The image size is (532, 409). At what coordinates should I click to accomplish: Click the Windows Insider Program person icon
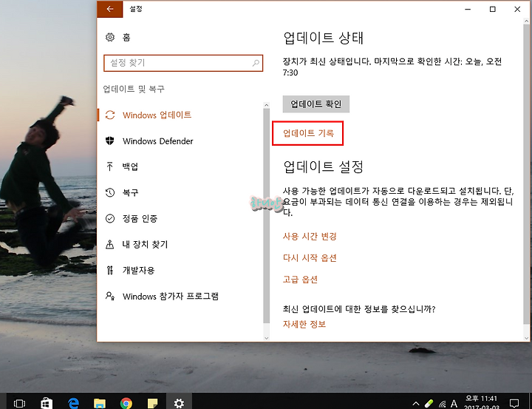(x=110, y=296)
